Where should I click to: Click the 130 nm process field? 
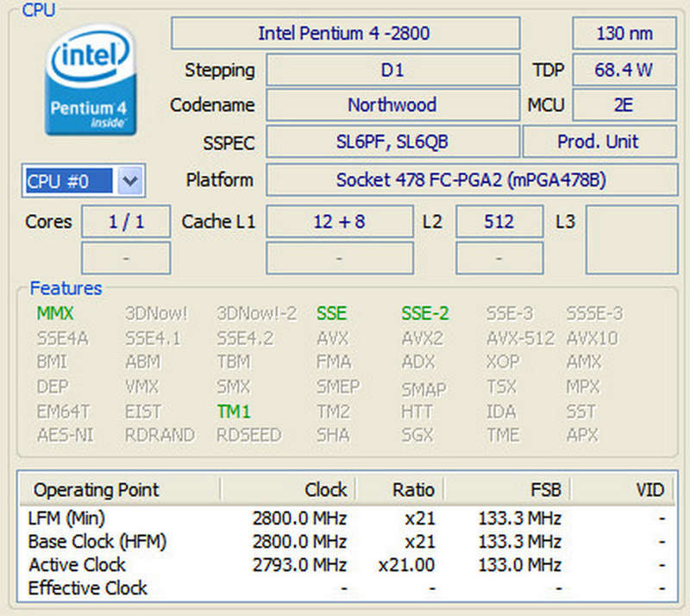click(x=624, y=33)
